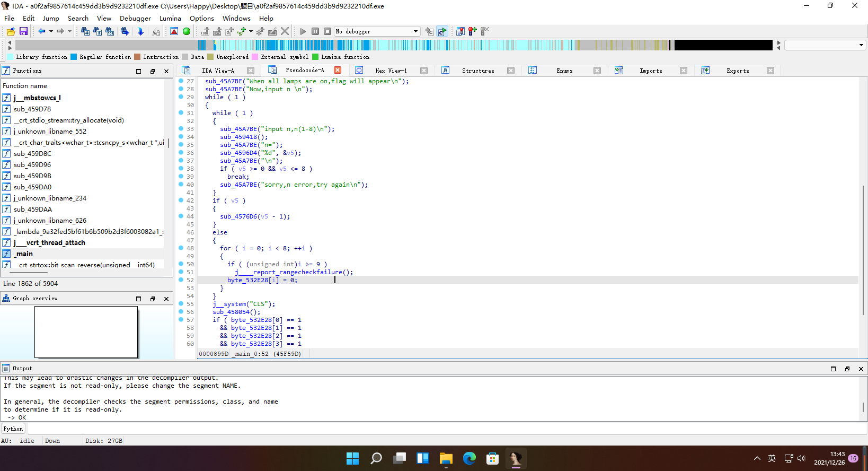
Task: Close the Graph overview panel
Action: [166, 299]
